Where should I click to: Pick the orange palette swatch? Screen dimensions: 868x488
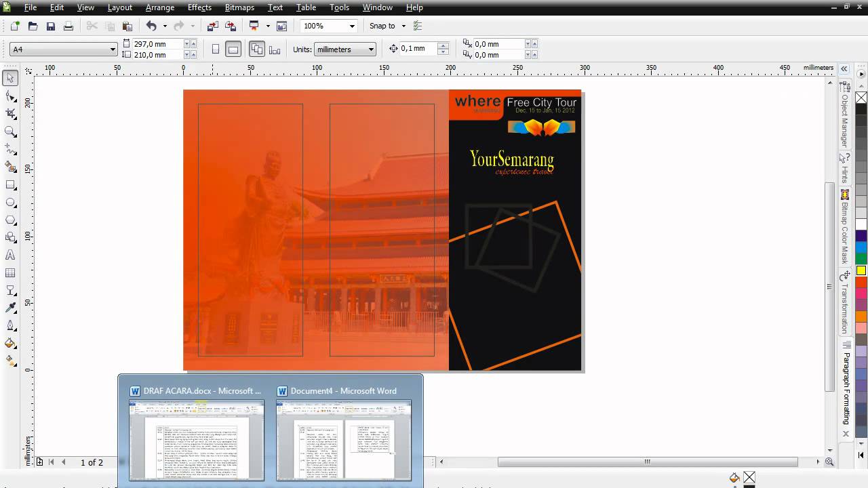[x=861, y=317]
